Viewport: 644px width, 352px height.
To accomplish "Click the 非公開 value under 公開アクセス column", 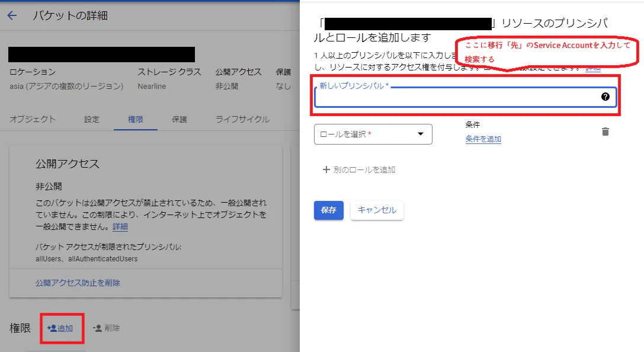I will point(227,87).
